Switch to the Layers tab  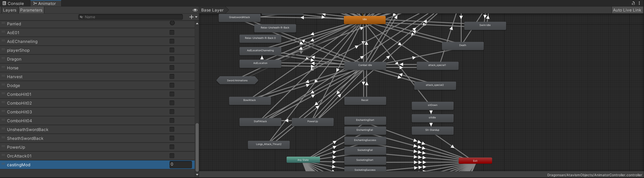pos(10,10)
